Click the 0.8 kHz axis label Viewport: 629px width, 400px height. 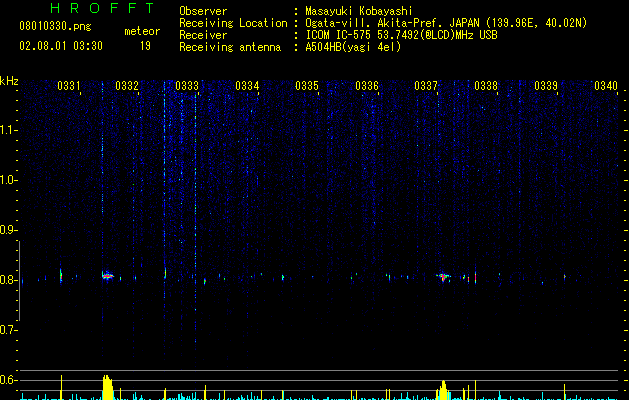pyautogui.click(x=8, y=280)
